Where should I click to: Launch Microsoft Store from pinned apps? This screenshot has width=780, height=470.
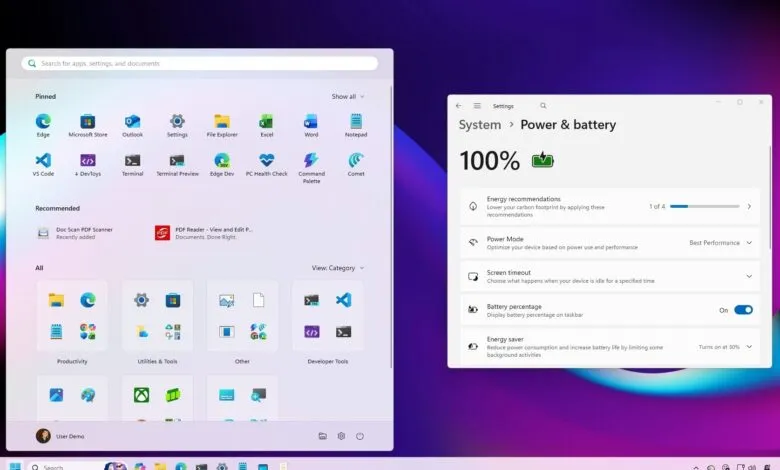click(x=88, y=125)
